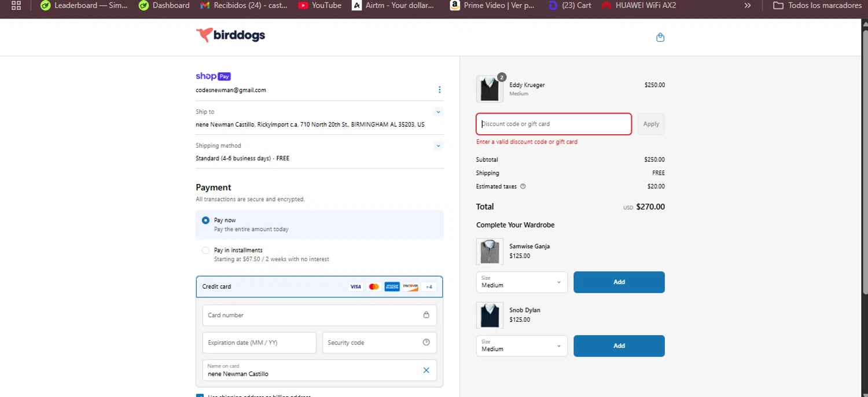
Task: Focus the Card number field
Action: pyautogui.click(x=319, y=315)
